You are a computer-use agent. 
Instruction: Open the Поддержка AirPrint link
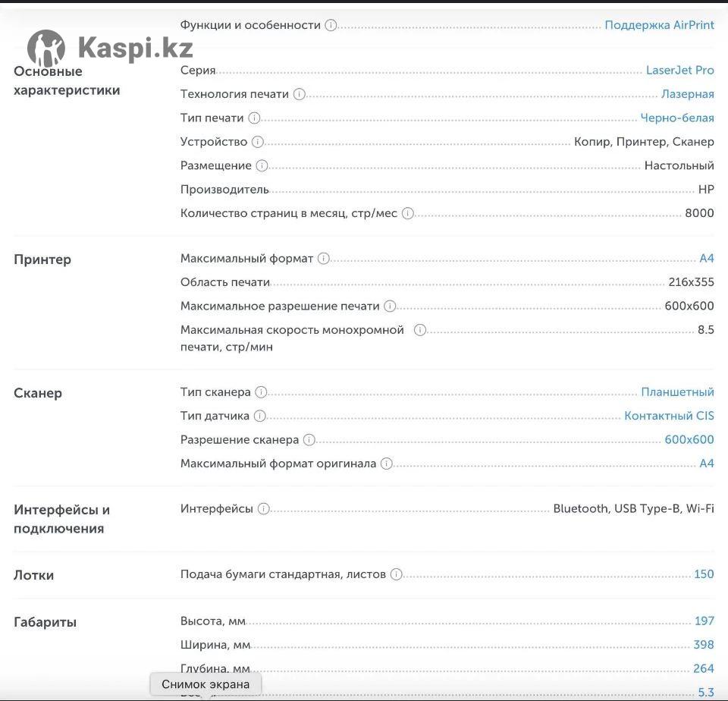click(x=659, y=25)
